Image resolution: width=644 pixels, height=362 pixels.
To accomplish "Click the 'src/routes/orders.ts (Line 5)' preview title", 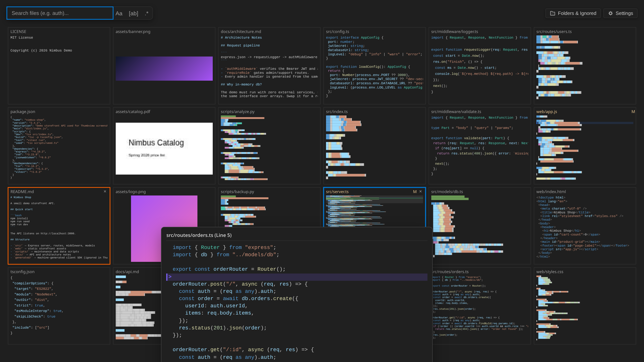I will [199, 235].
